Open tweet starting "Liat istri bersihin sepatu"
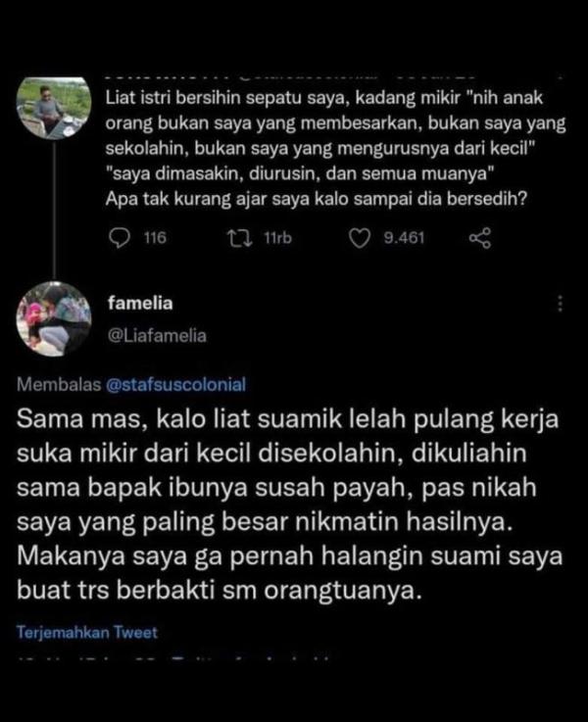The height and width of the screenshot is (722, 588). (336, 149)
